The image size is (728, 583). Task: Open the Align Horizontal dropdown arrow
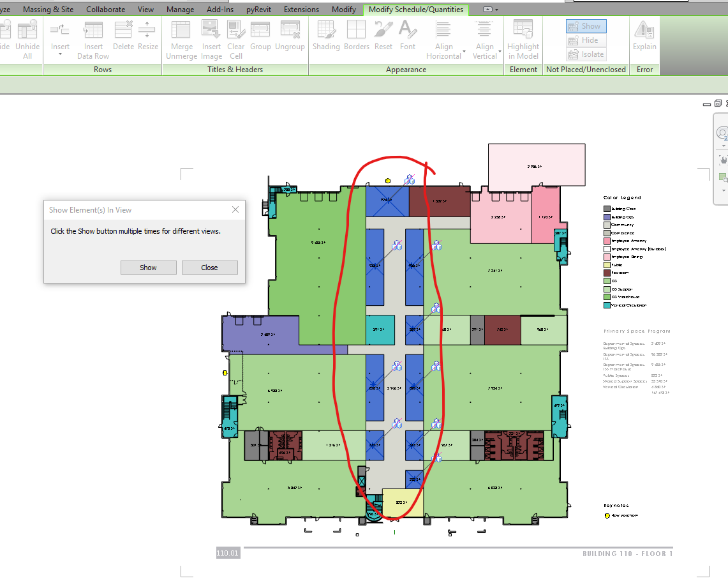(464, 51)
